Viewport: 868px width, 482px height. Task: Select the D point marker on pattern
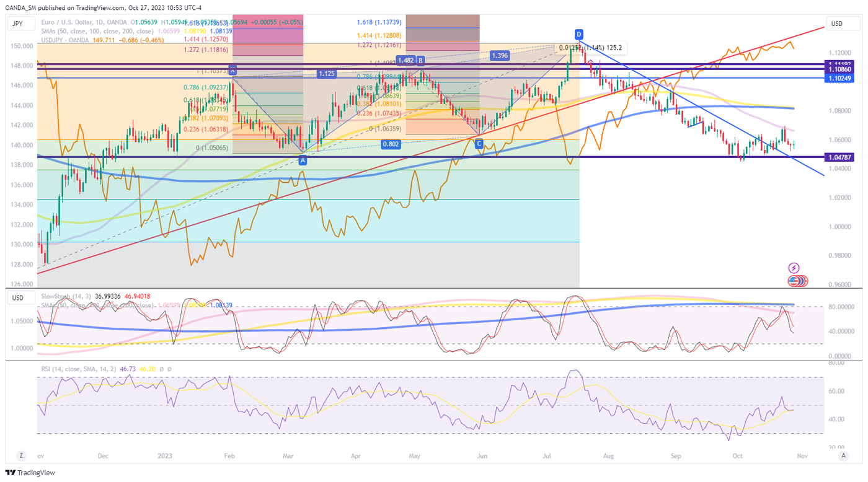(578, 33)
